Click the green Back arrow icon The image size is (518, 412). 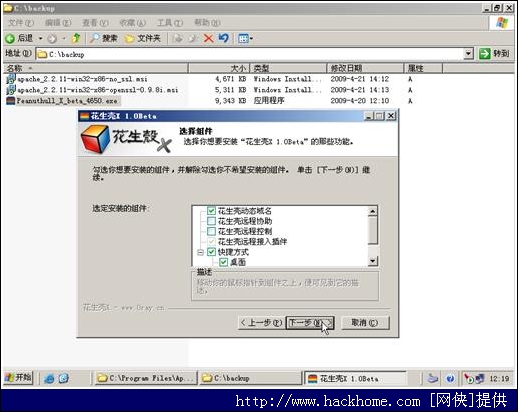click(x=10, y=39)
